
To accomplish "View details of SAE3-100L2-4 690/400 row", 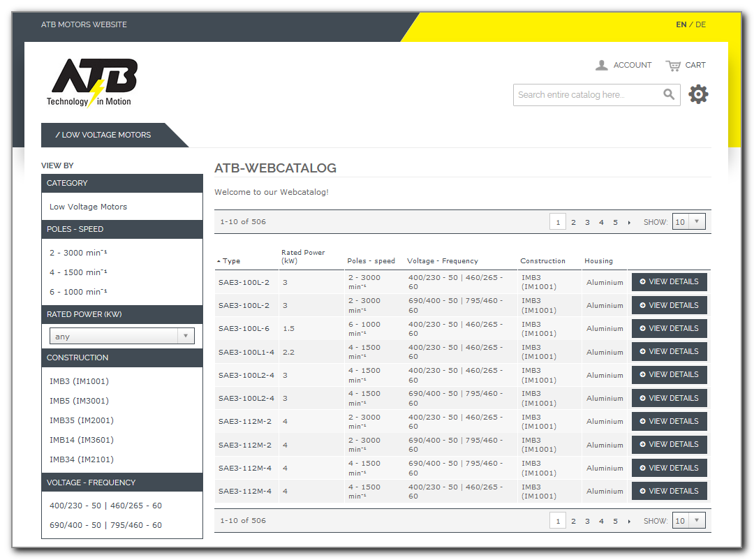I will click(669, 398).
